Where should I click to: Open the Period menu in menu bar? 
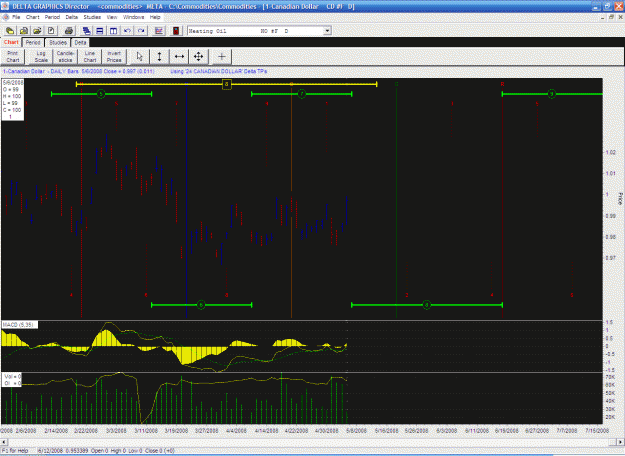pyautogui.click(x=52, y=17)
